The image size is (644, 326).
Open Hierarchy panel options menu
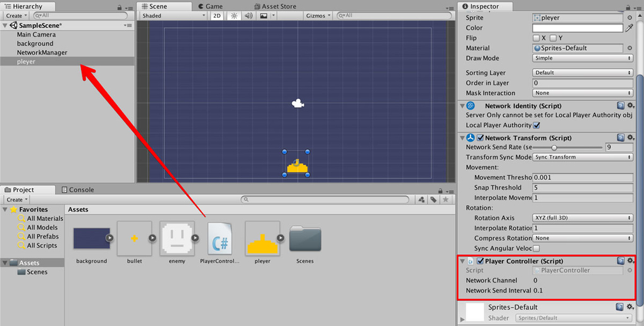click(128, 8)
